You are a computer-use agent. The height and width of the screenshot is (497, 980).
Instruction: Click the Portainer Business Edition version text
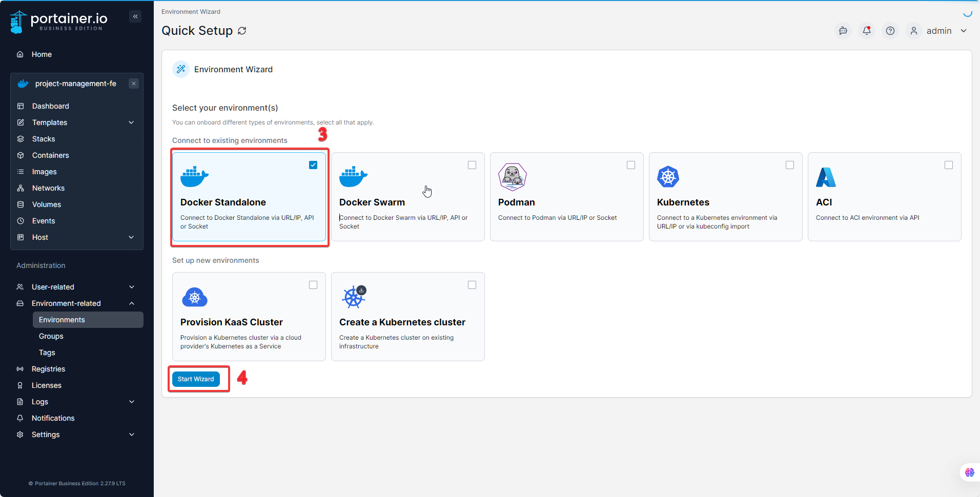pos(77,484)
